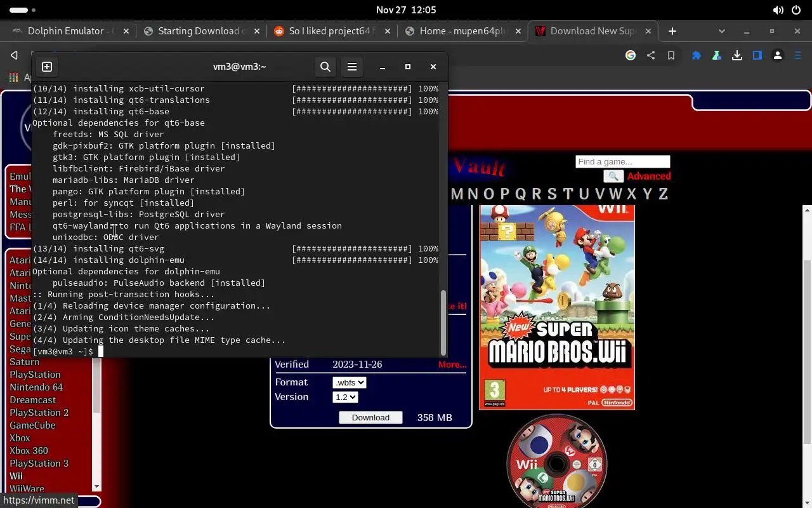The height and width of the screenshot is (508, 812).
Task: Go back with browser back arrow
Action: pyautogui.click(x=14, y=55)
